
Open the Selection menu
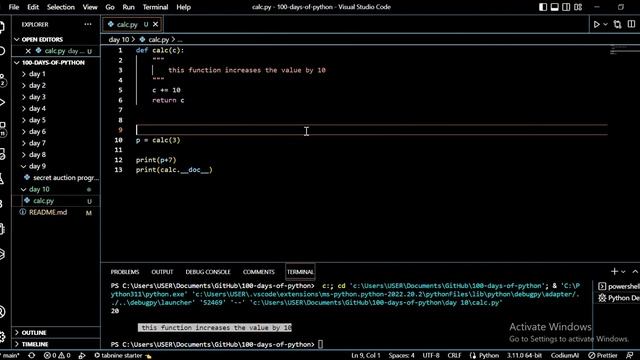point(60,7)
